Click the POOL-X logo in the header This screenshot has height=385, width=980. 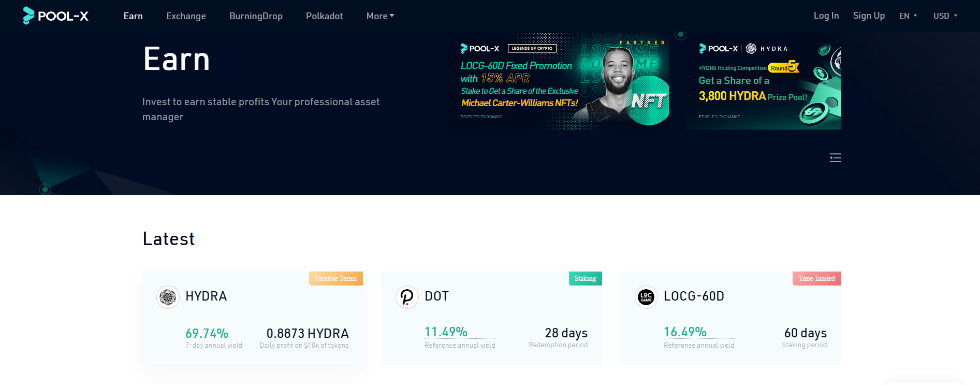(x=56, y=16)
